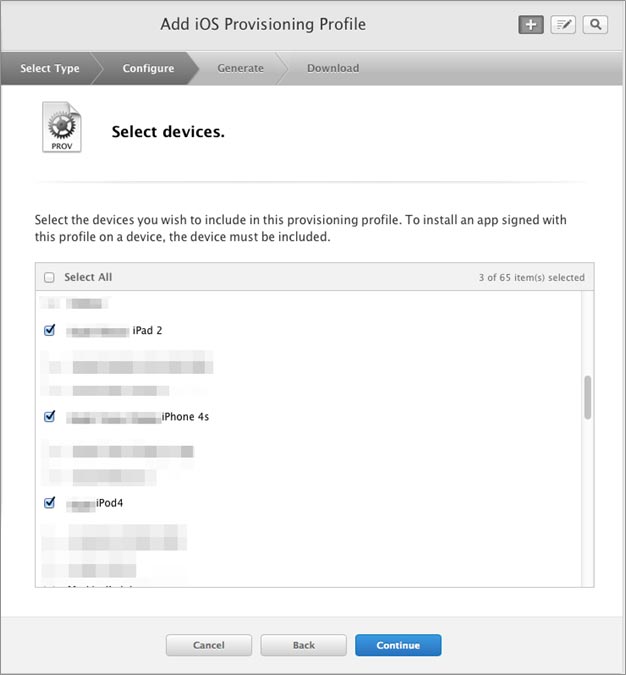Click the 'Select devices.' heading
626x675 pixels.
pos(168,132)
